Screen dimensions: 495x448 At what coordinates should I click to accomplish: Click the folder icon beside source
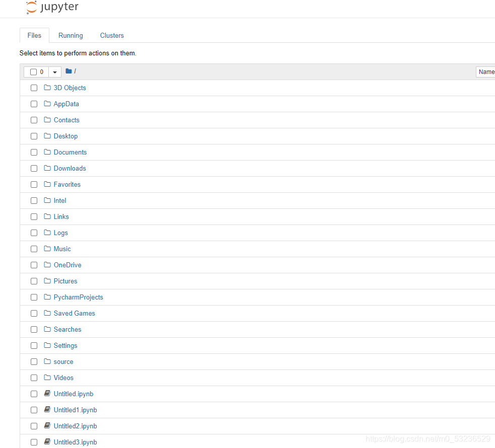click(x=47, y=361)
